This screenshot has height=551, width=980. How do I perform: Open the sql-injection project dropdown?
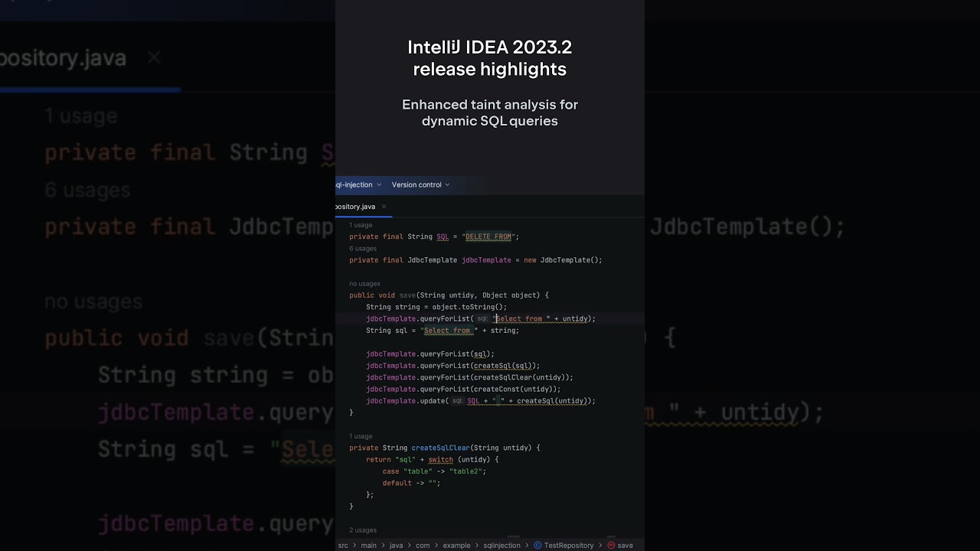[358, 184]
